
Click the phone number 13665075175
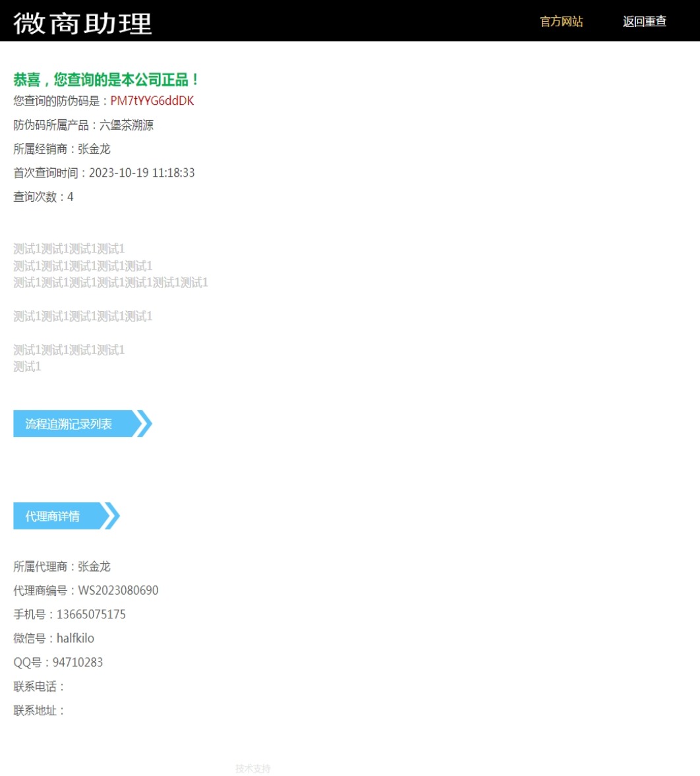point(91,614)
